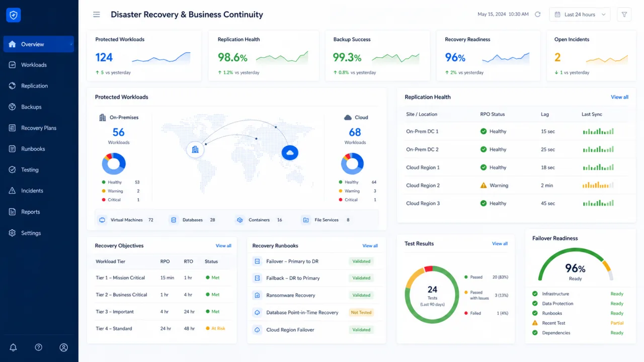Open the help question mark icon
Image resolution: width=644 pixels, height=362 pixels.
coord(38,347)
